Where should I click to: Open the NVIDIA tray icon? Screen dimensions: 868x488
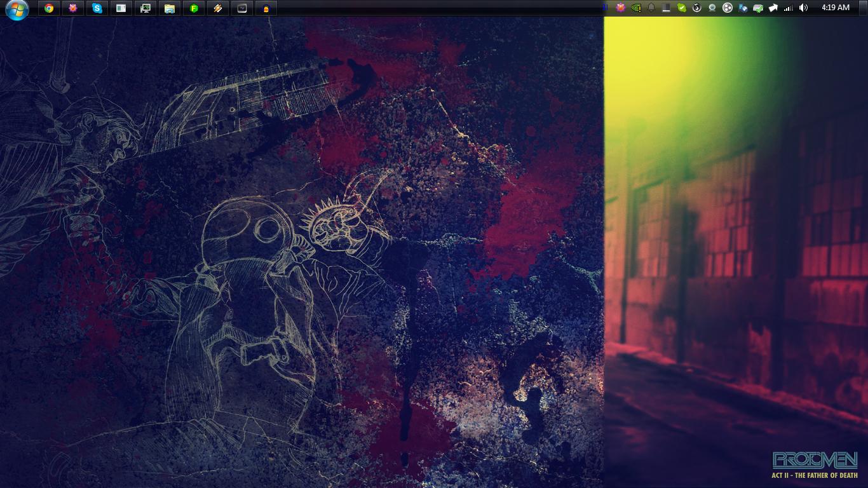click(x=636, y=8)
